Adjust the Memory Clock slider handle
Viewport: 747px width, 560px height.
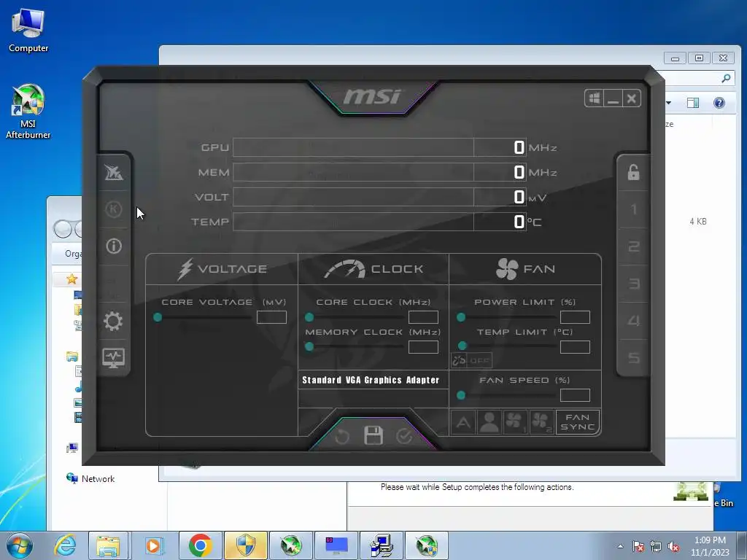(x=309, y=346)
